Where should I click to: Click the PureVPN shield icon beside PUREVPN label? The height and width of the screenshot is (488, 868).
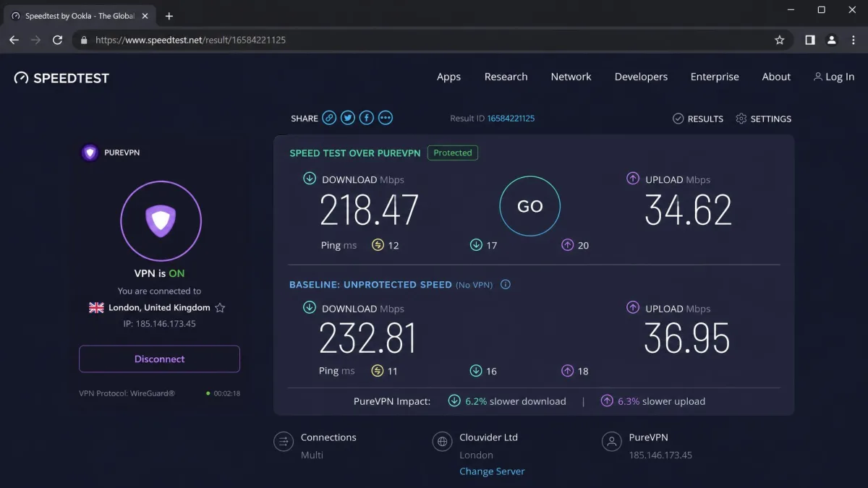coord(90,153)
